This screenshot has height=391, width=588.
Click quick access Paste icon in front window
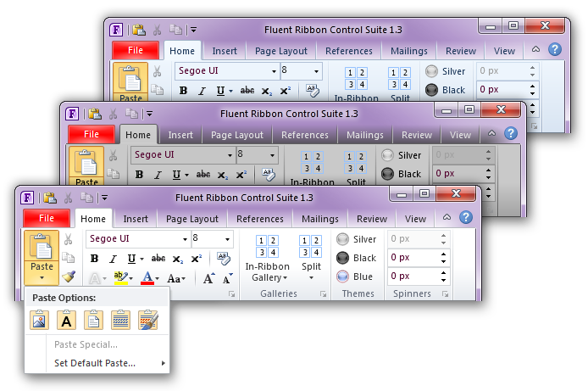(x=50, y=198)
